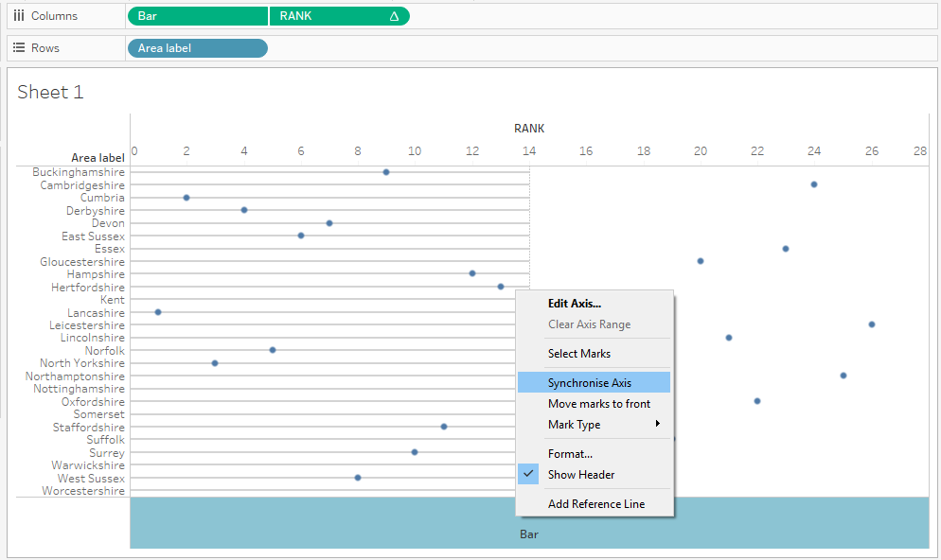Select the mark for Buckinghamshire
This screenshot has height=560, width=941.
click(385, 172)
